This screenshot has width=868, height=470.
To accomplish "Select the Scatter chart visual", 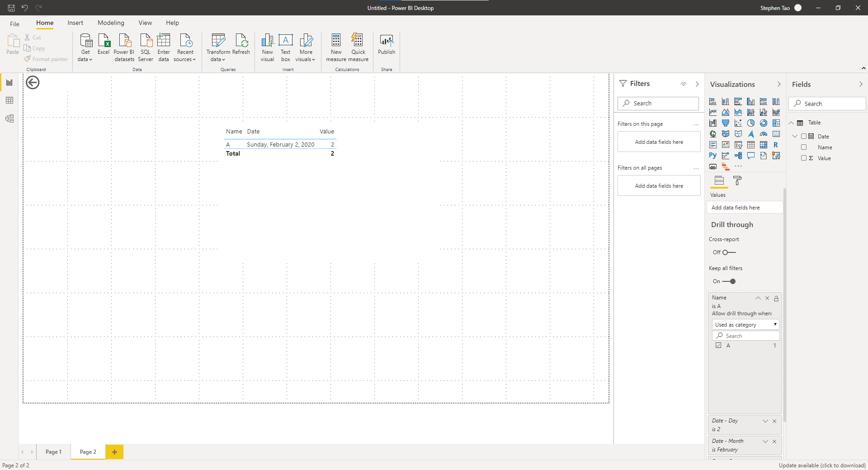I will tap(738, 123).
